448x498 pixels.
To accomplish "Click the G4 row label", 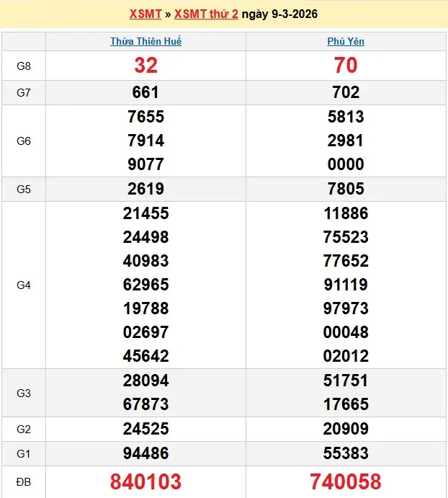I will click(x=24, y=285).
